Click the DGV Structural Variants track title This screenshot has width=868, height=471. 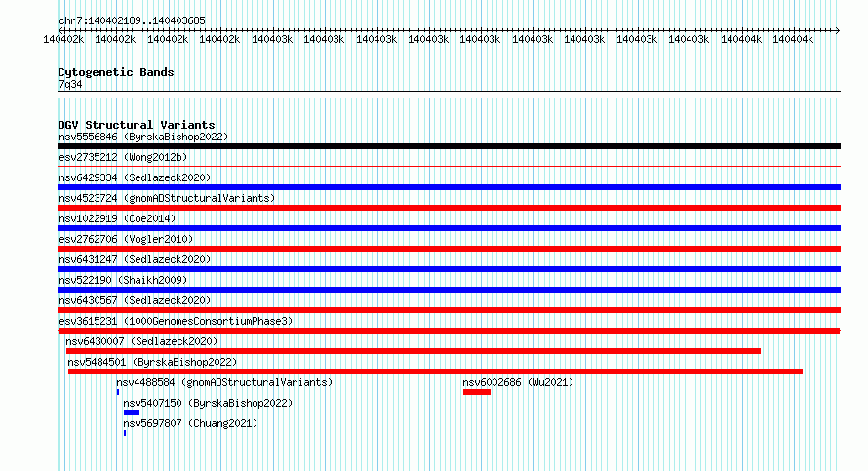(137, 125)
